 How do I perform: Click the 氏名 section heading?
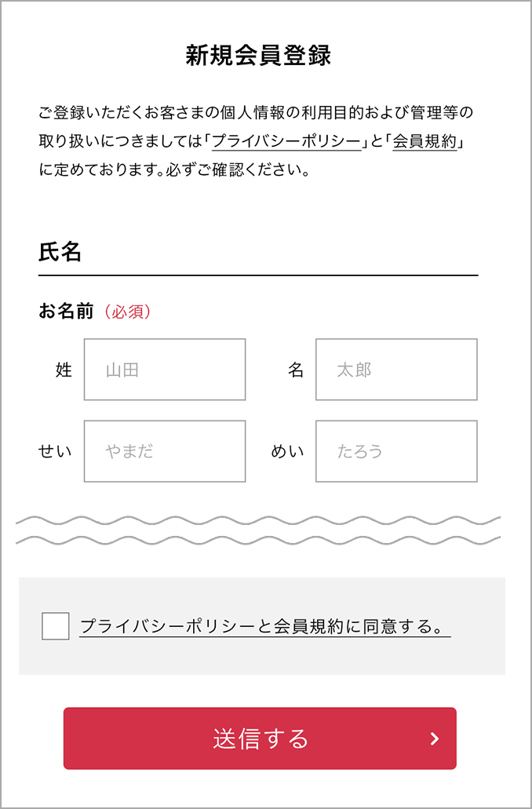[x=60, y=252]
